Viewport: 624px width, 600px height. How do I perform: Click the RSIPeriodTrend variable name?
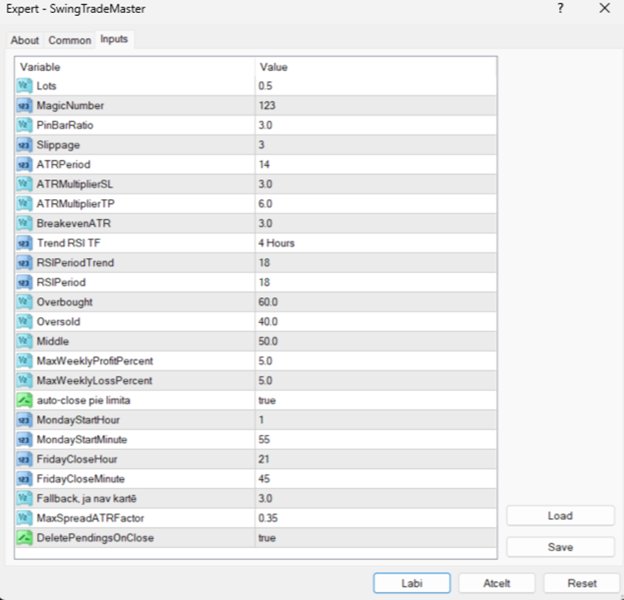[75, 263]
